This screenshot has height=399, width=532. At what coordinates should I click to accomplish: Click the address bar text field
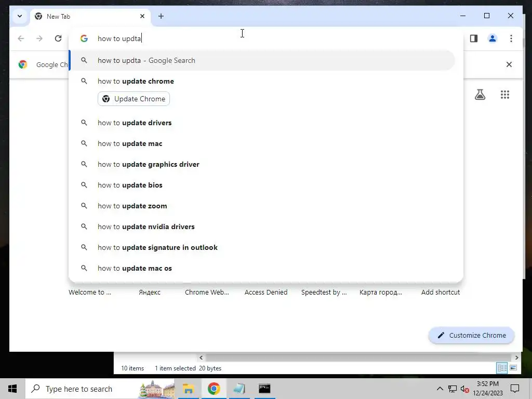point(264,38)
